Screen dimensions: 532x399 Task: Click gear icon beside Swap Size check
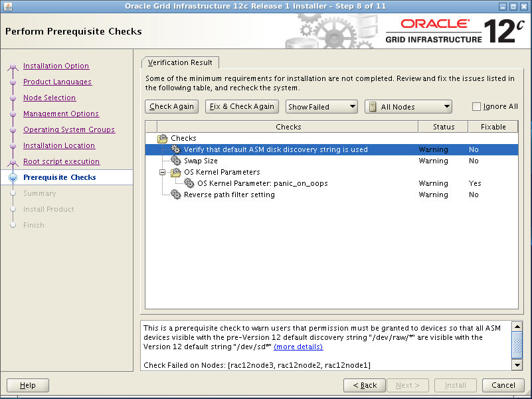(175, 161)
